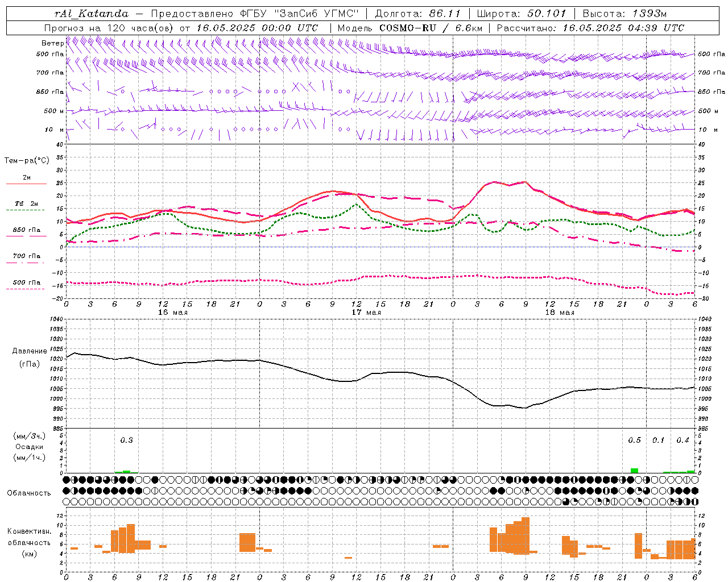Click the left 10 м wind row label
The image size is (728, 582).
click(x=55, y=130)
